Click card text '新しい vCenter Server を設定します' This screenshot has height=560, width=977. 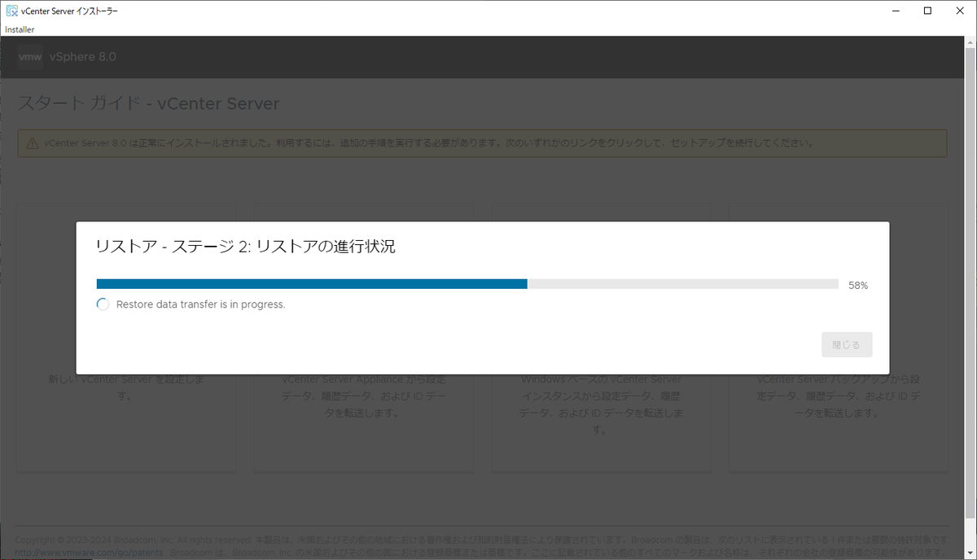point(126,388)
